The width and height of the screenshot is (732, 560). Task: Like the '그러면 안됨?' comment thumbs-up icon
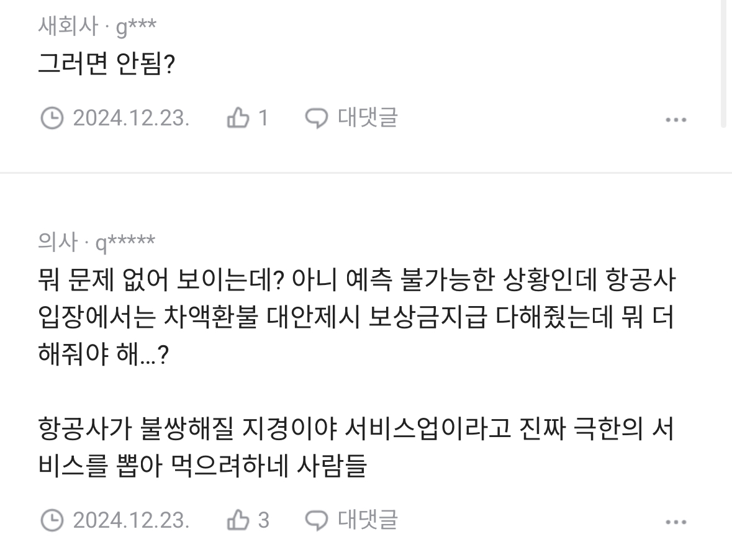click(238, 117)
